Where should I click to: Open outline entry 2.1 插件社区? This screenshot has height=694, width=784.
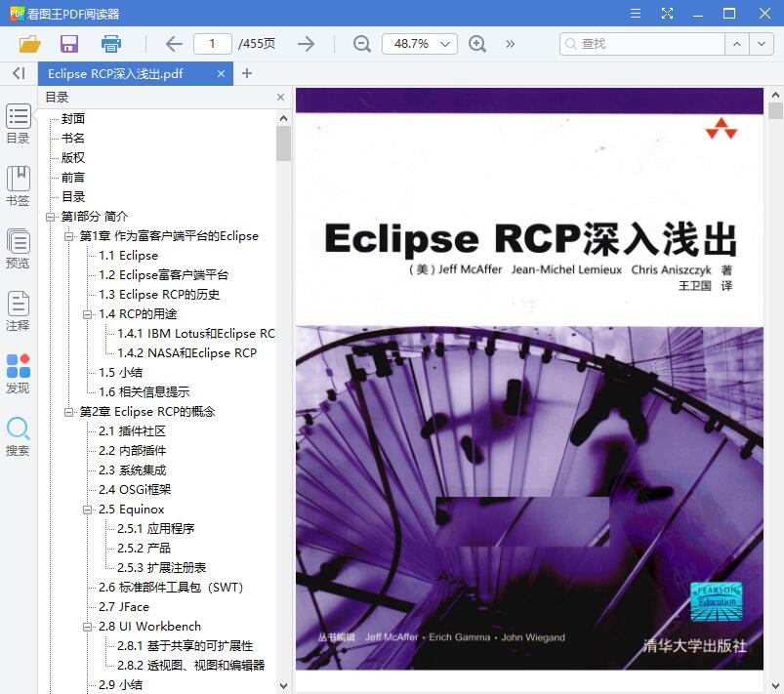[x=132, y=431]
